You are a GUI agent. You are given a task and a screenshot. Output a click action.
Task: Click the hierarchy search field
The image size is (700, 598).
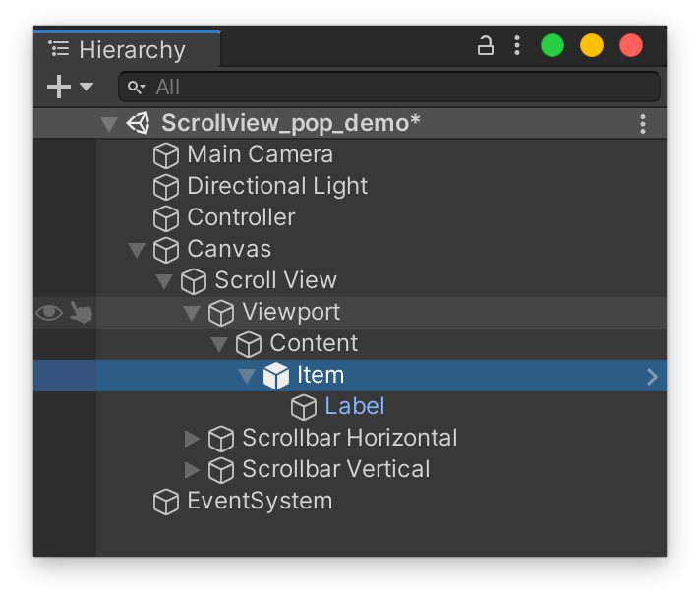coord(393,88)
